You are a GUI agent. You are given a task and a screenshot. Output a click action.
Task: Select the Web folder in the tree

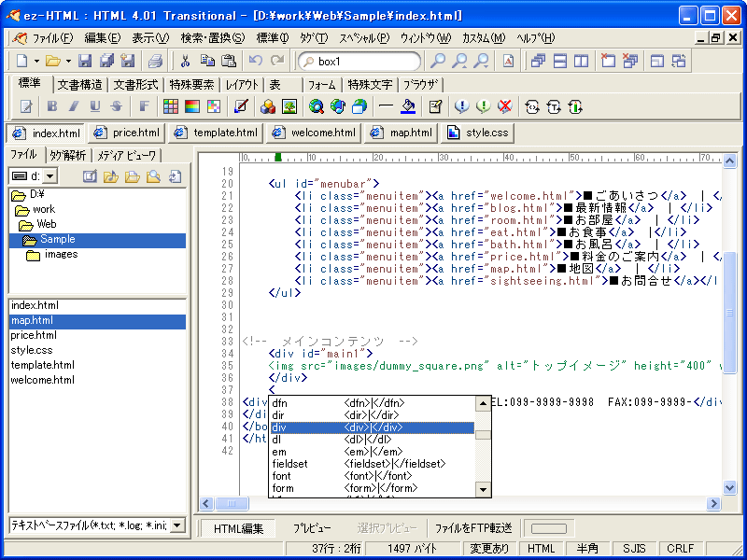47,224
